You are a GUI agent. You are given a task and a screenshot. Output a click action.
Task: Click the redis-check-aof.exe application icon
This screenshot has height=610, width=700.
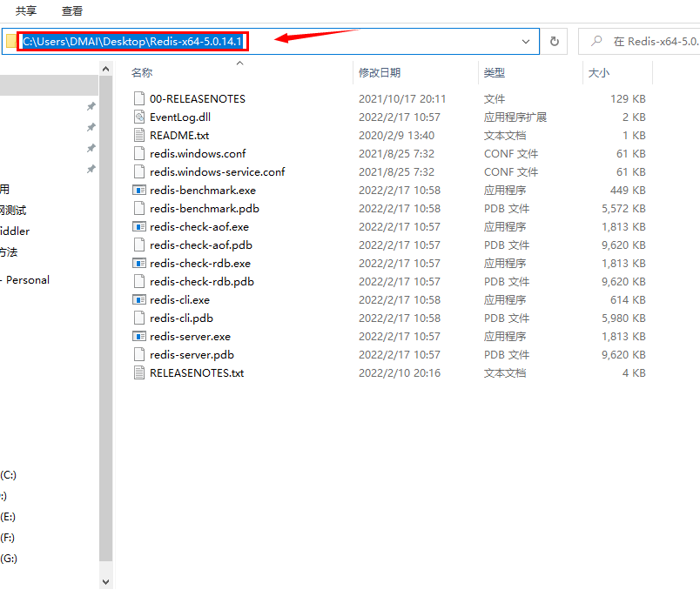(x=139, y=227)
